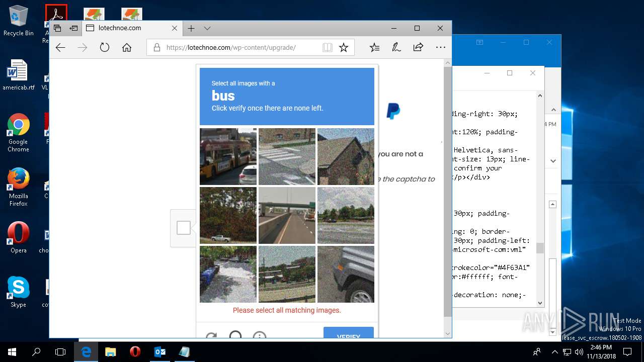Open a new tab with the plus button
The height and width of the screenshot is (362, 644).
[x=191, y=28]
